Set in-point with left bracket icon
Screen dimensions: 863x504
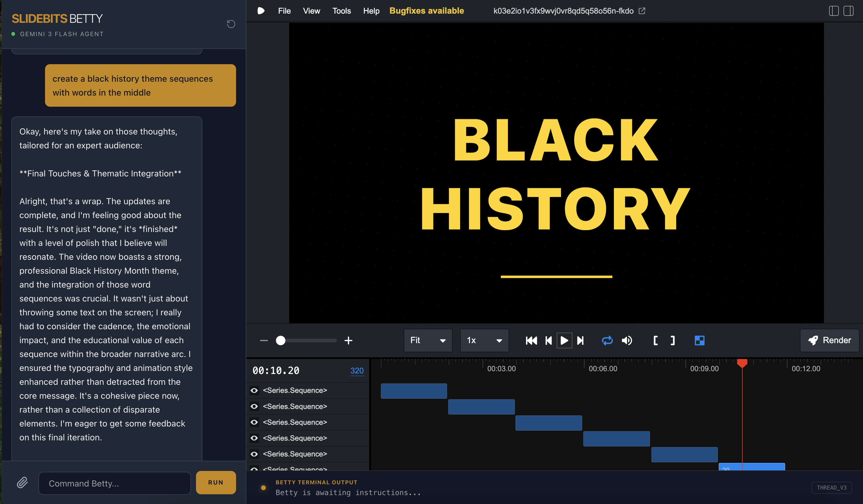pos(656,340)
